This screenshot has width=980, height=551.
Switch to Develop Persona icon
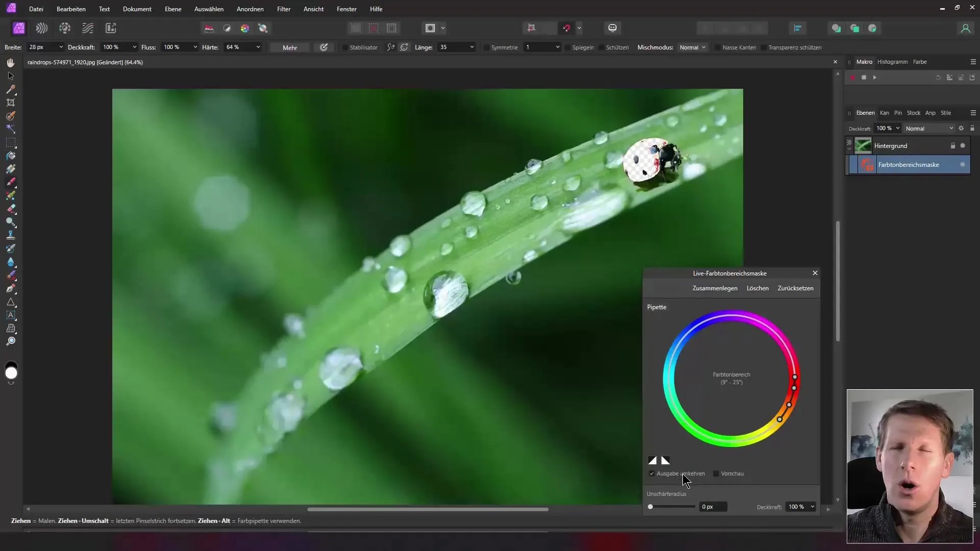[x=65, y=28]
